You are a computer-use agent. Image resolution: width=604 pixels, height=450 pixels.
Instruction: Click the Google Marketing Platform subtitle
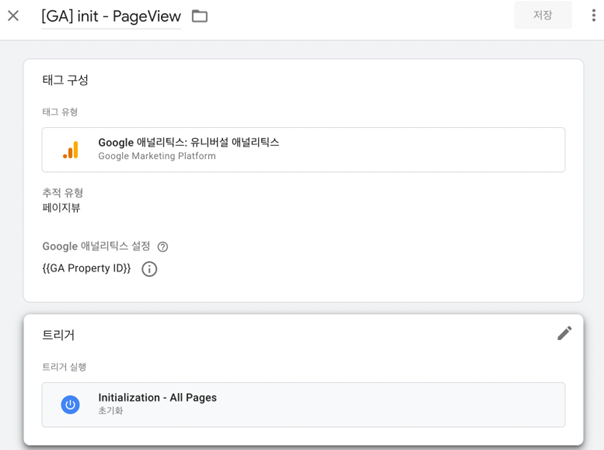157,156
